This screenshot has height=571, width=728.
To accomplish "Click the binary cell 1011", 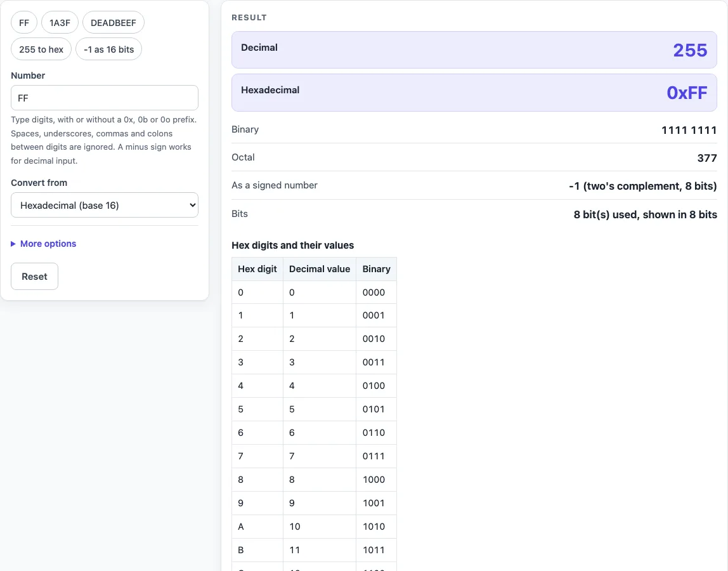I will pyautogui.click(x=376, y=550).
